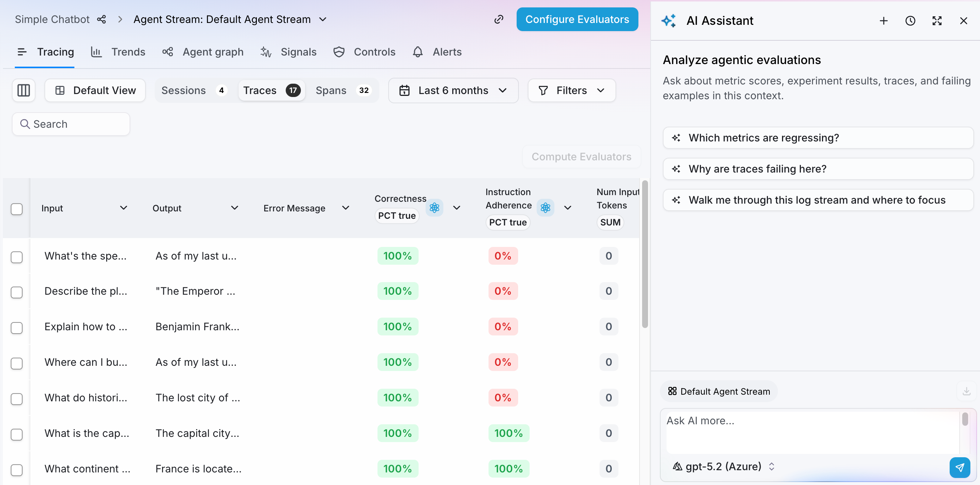Click the Controls shield icon

339,52
